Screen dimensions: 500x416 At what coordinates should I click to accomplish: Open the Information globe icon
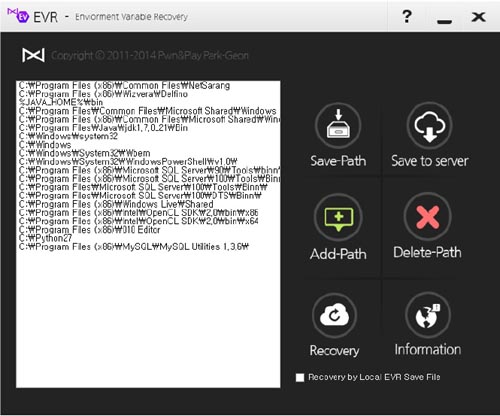(428, 315)
